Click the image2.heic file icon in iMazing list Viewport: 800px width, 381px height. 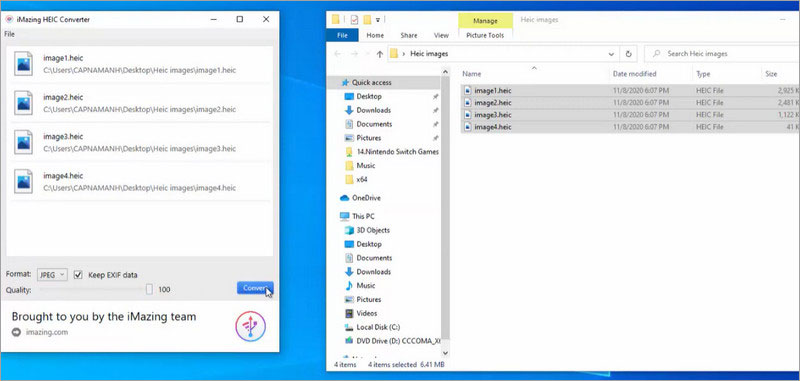pyautogui.click(x=23, y=103)
